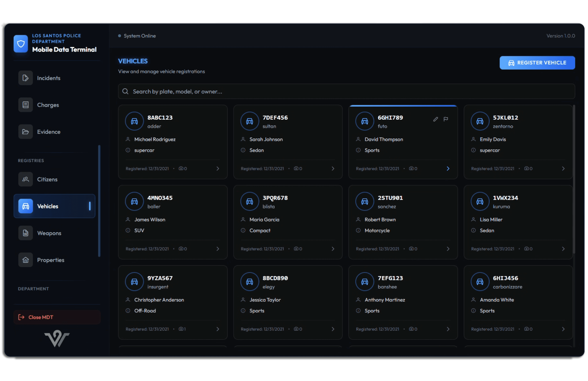
Task: Click the car icon of 7EFG123
Action: coord(365,282)
